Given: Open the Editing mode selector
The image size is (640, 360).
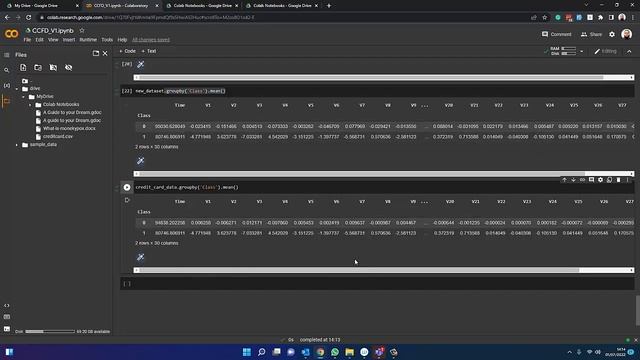Looking at the screenshot, I should [x=605, y=51].
